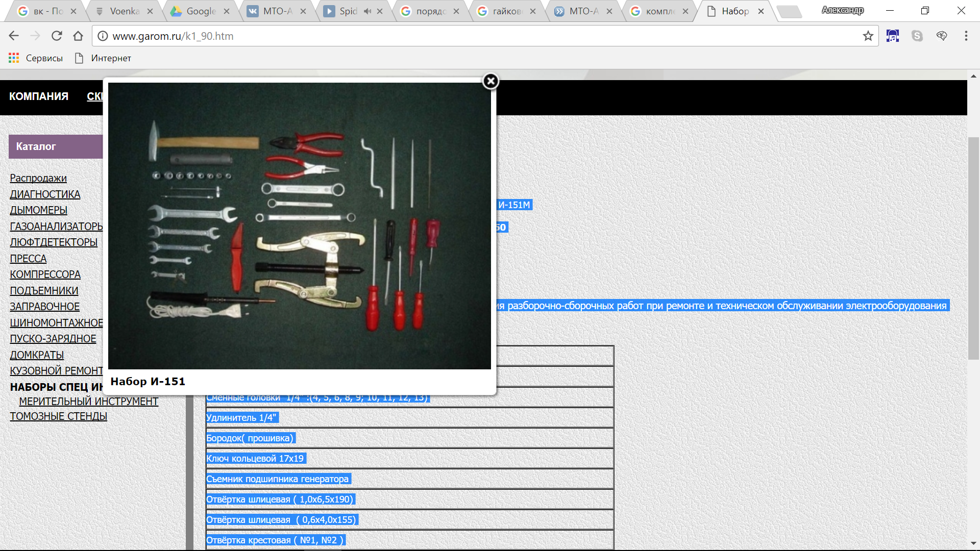980x551 pixels.
Task: Click the Каталог header
Action: coord(56,146)
